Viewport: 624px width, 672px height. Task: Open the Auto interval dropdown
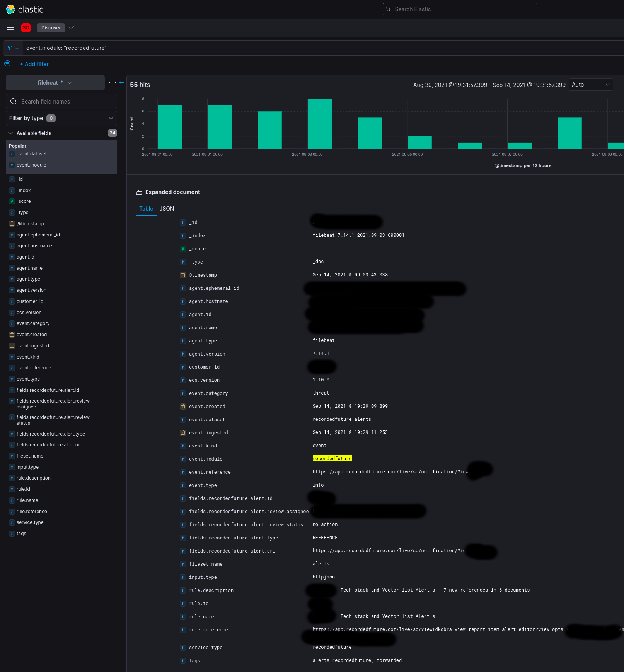(x=591, y=85)
